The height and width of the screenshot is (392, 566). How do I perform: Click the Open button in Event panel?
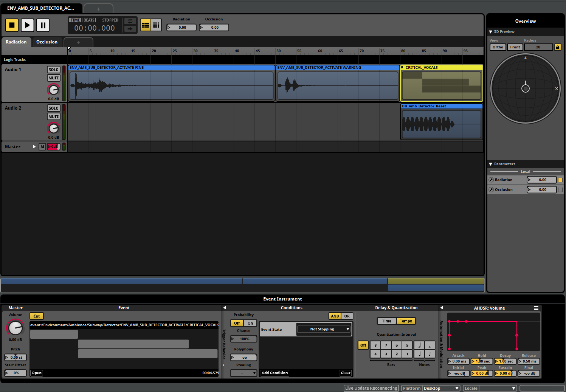point(37,373)
